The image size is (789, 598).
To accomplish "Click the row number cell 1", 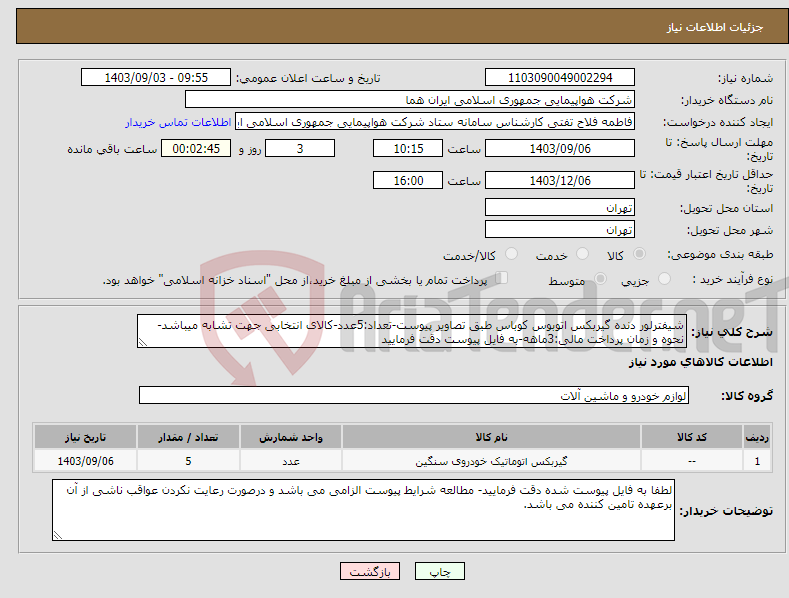I will click(x=757, y=461).
